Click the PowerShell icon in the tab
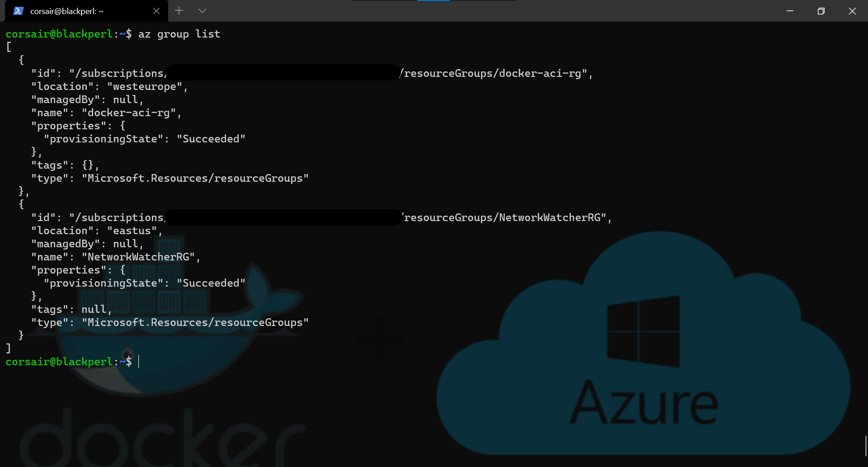 pos(18,11)
